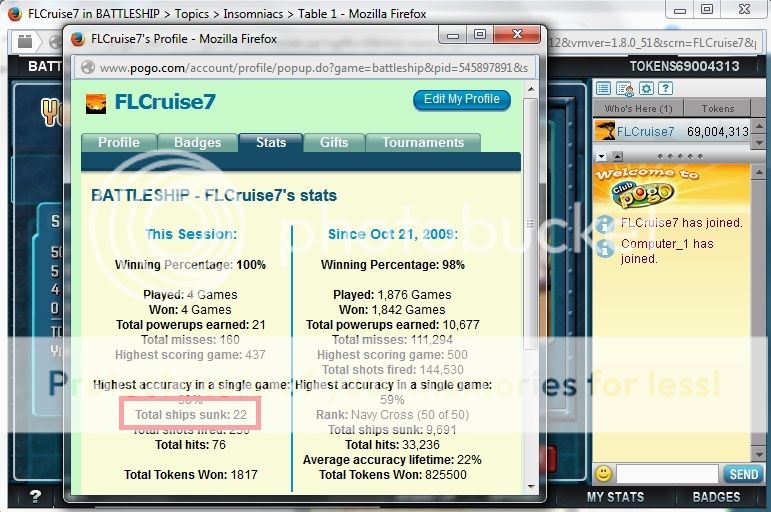771x512 pixels.
Task: Click the FLCruise7 profile name heading
Action: (165, 102)
